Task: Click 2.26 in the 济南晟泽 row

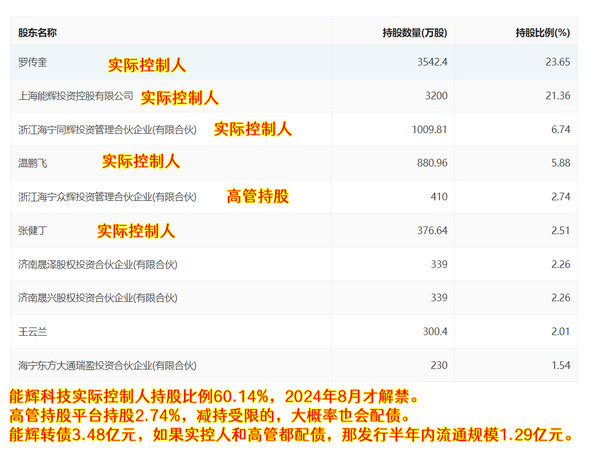Action: [x=561, y=264]
